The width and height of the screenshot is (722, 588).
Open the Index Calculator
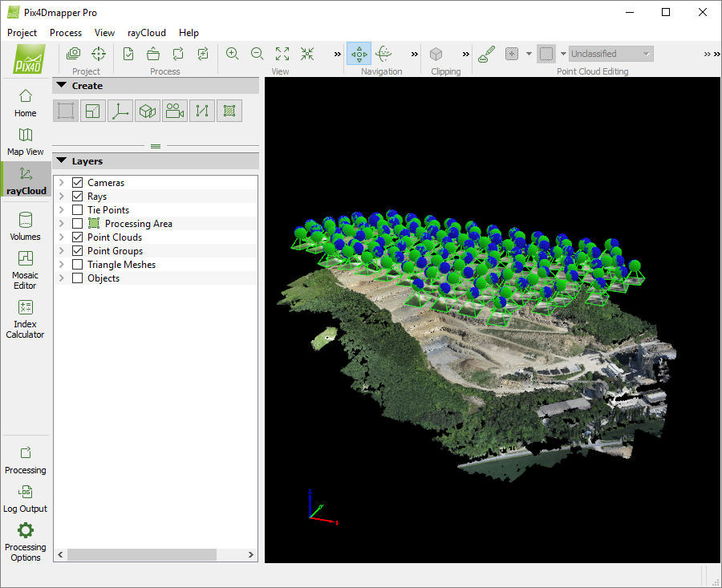pyautogui.click(x=25, y=318)
